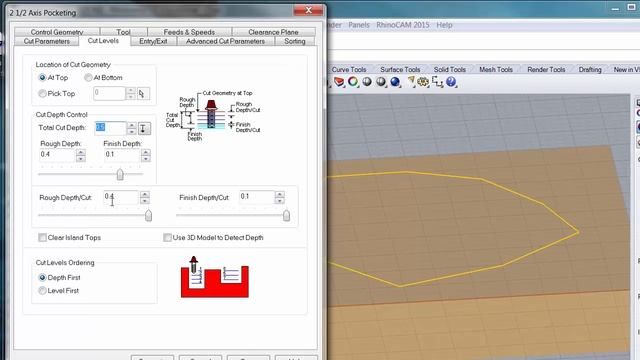Click the yellow flag icon in Rhino toolbar
The image size is (640, 360).
coord(411,81)
